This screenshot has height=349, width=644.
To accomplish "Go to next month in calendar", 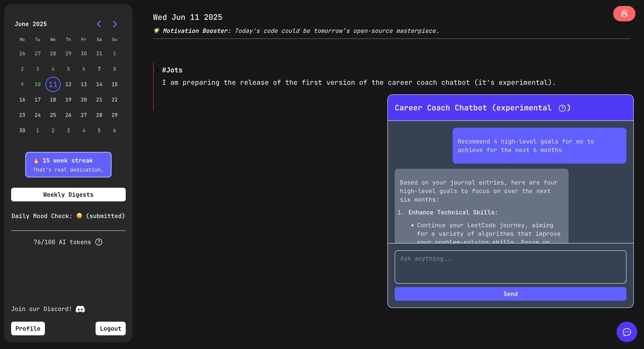I will 115,24.
